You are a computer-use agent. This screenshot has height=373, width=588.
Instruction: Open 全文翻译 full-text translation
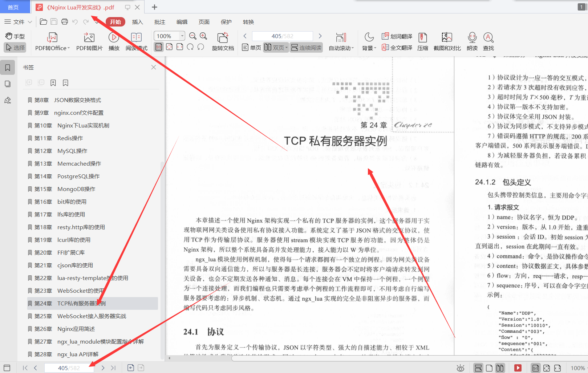(x=397, y=47)
